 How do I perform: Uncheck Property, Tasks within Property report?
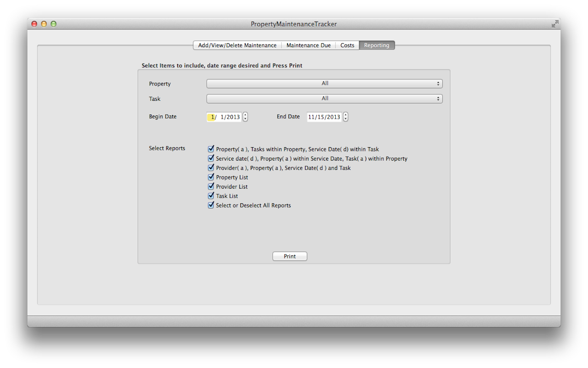[211, 149]
